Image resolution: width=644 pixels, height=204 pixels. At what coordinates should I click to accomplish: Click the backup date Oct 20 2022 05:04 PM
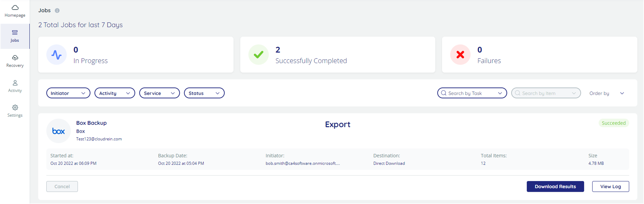(x=181, y=164)
